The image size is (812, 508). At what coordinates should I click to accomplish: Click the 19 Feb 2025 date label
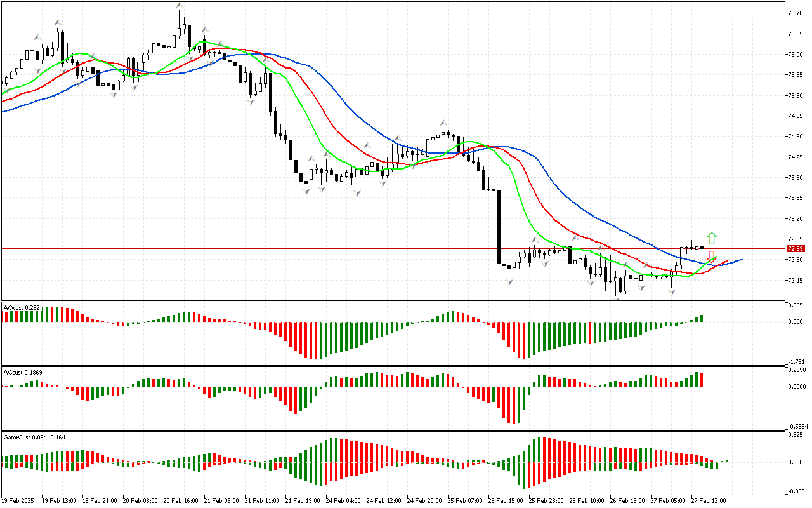pyautogui.click(x=19, y=500)
